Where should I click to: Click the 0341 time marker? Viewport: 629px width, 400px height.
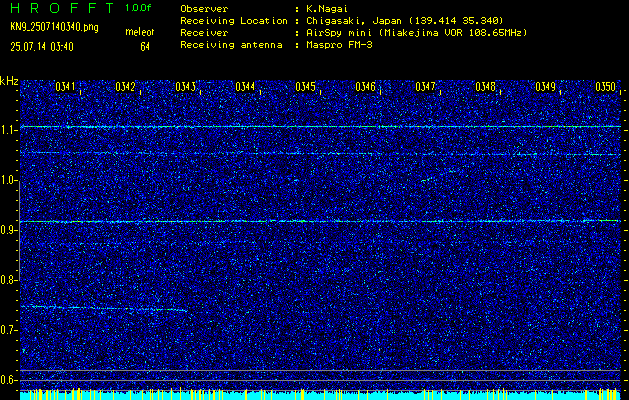tap(65, 87)
